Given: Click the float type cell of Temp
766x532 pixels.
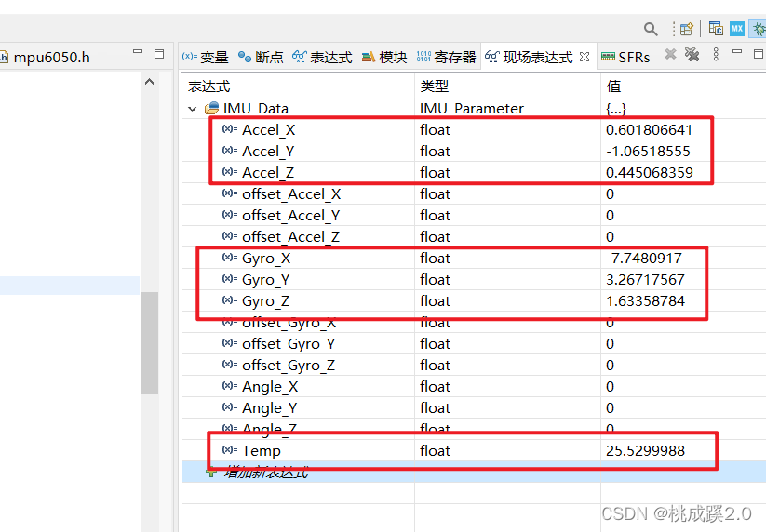Looking at the screenshot, I should point(435,450).
